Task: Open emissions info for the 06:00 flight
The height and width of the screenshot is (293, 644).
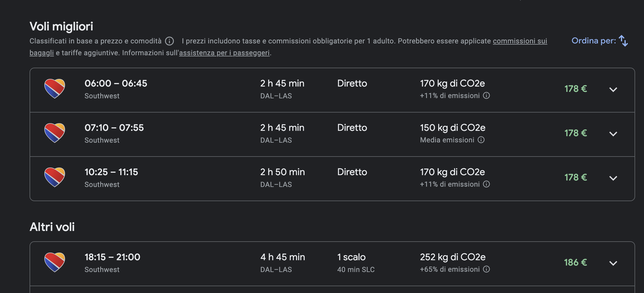Action: (x=486, y=95)
